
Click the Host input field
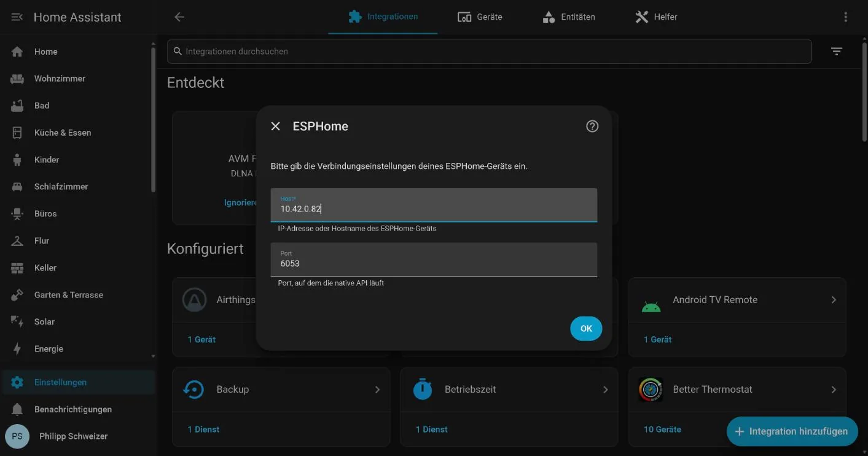click(x=434, y=205)
